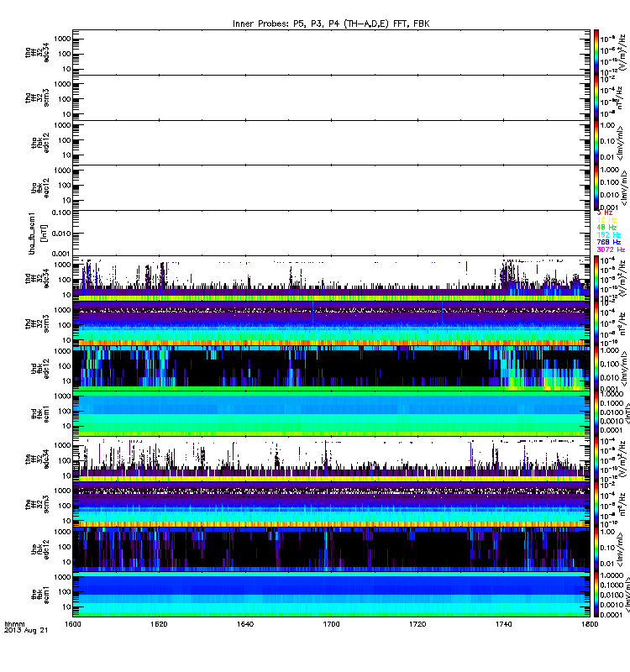Click the 'thd fbk edc12' panel label
630x672 pixels.
coord(40,369)
